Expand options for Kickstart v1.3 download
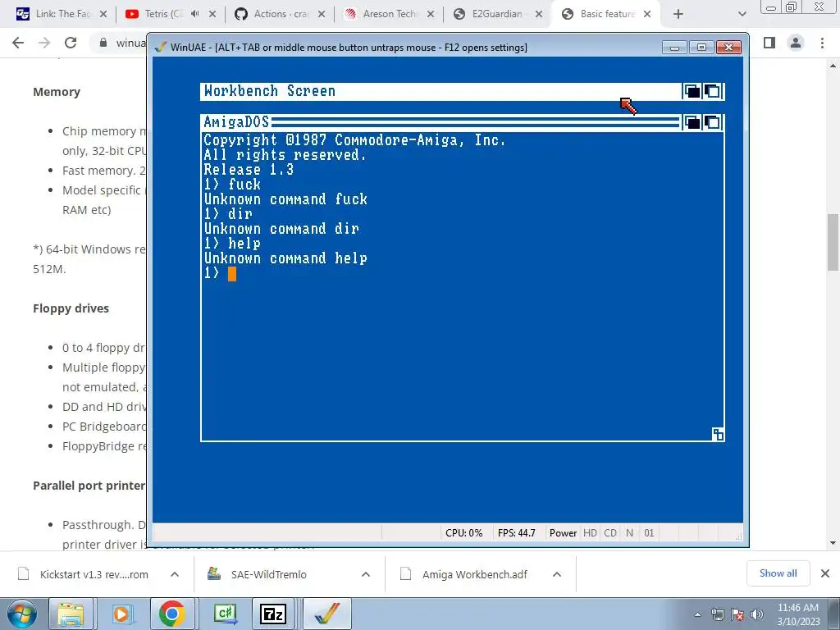Viewport: 840px width, 630px height. pos(175,574)
